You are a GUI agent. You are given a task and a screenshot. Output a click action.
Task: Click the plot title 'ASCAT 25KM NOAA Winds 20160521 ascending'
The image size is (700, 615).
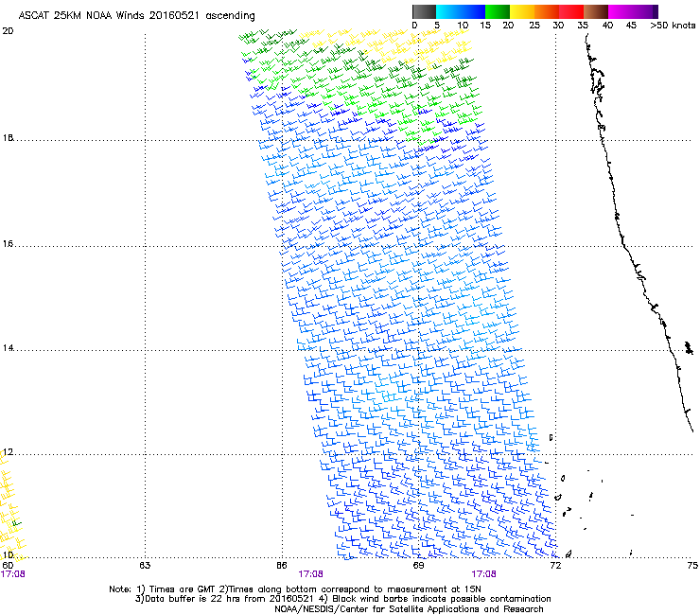[136, 16]
